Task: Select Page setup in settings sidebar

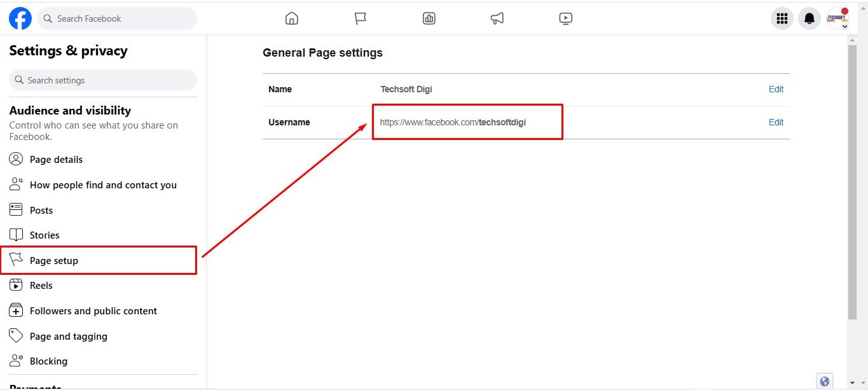Action: [x=54, y=261]
